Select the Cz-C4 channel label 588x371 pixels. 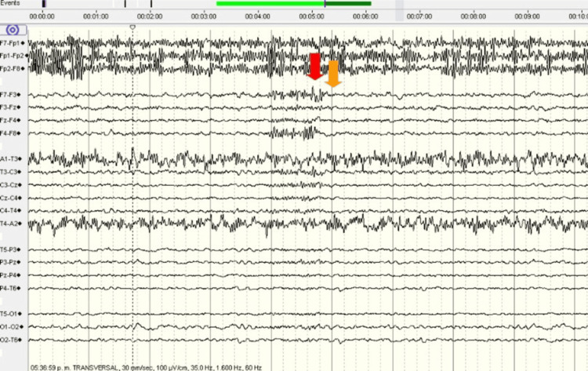coord(9,198)
